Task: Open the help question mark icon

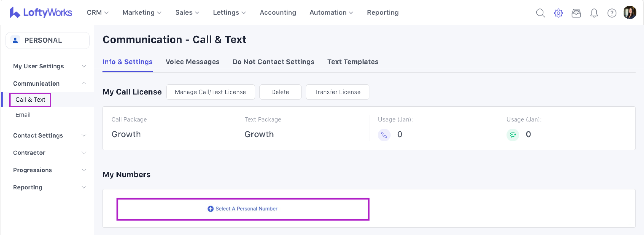Action: [612, 13]
